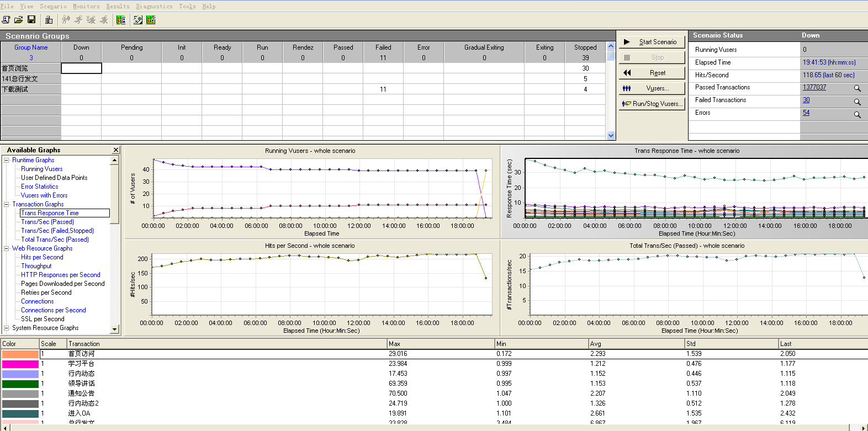Click magnifier next to Passed Transactions
Image resolution: width=868 pixels, height=431 pixels.
pos(858,88)
